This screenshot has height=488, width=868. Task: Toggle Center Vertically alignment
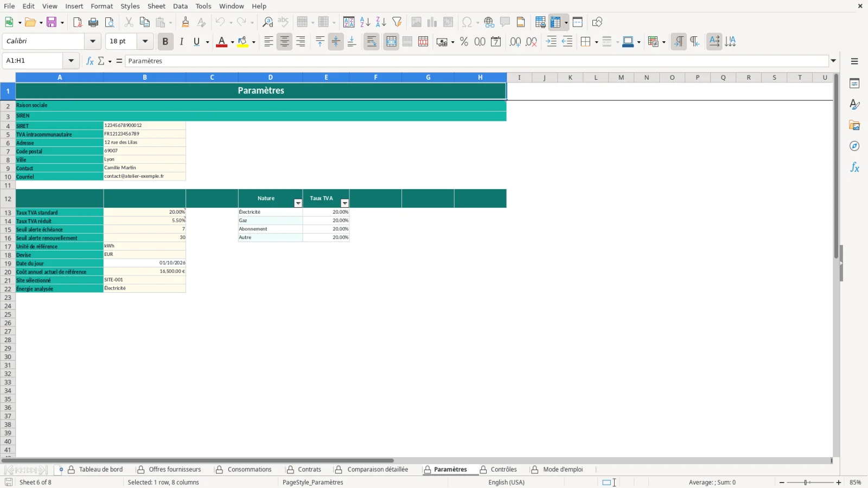336,42
